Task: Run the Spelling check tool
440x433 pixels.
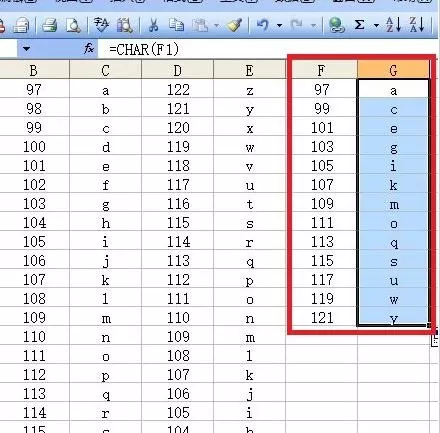Action: [101, 25]
